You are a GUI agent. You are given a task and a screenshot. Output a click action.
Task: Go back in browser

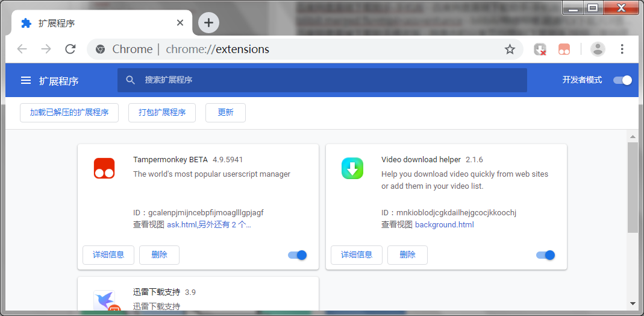(22, 49)
